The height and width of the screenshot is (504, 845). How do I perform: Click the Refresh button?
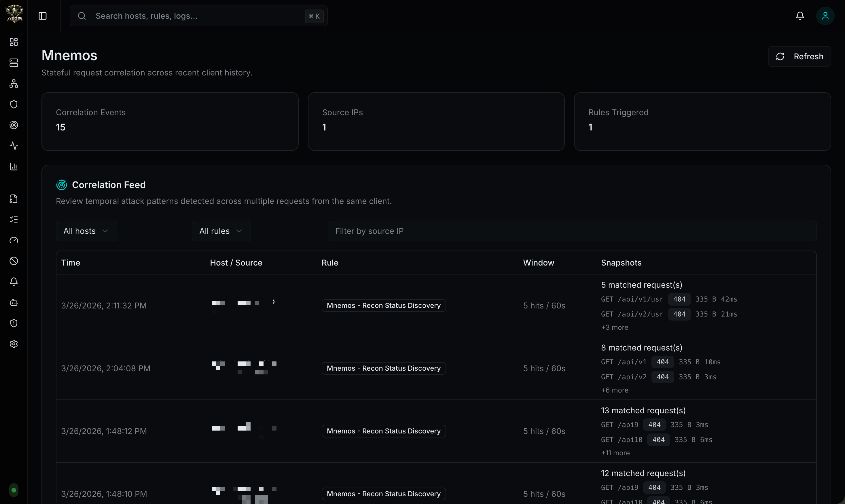pyautogui.click(x=799, y=56)
